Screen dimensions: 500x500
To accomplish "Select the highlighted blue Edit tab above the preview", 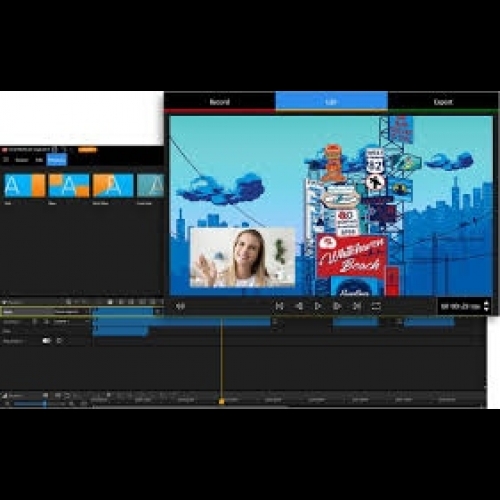I will (x=331, y=101).
